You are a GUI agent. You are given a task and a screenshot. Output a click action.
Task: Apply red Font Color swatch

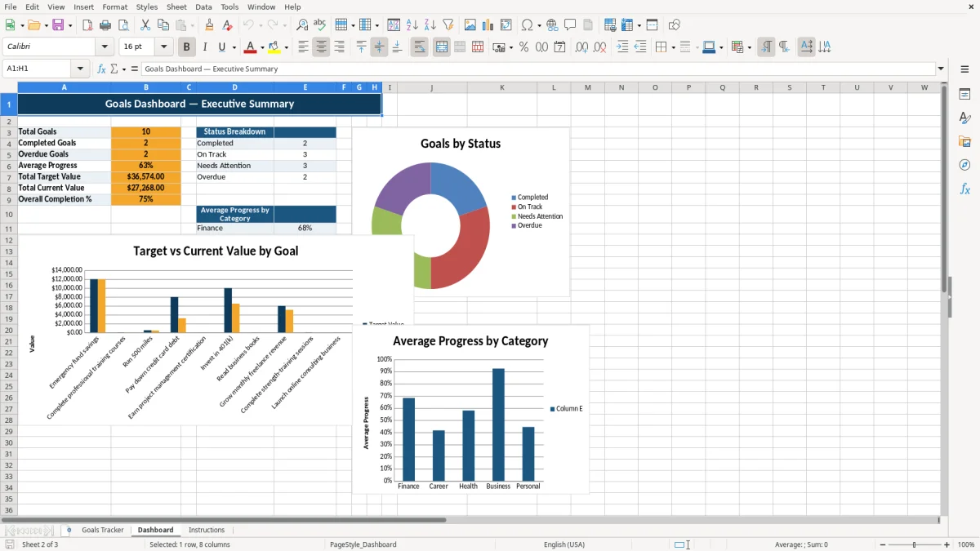tap(251, 47)
